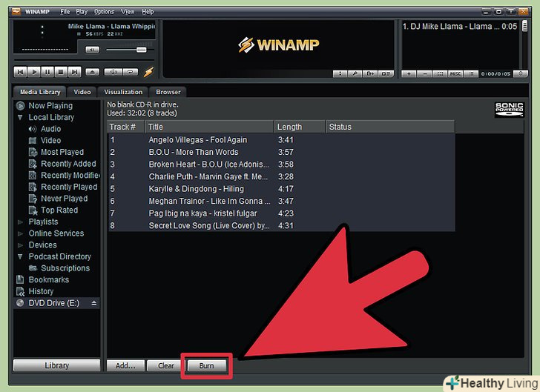
Task: Click the song seek bar below the visualizer
Action: click(85, 60)
